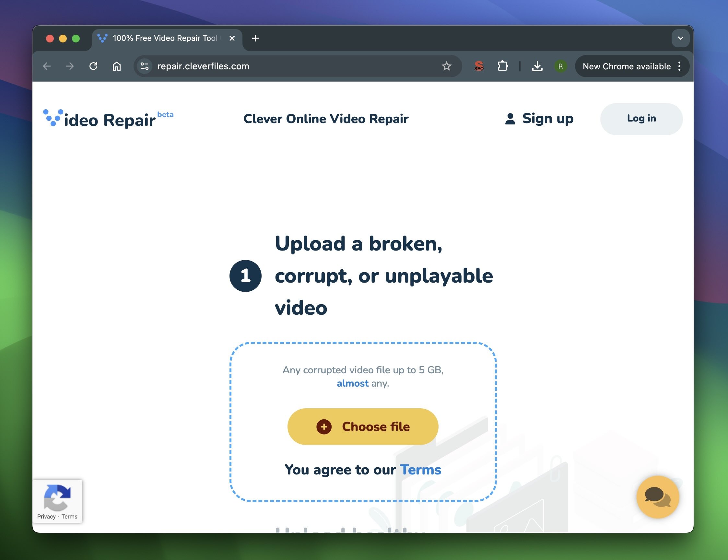Click the Terms hyperlink
The height and width of the screenshot is (560, 728).
click(x=421, y=469)
